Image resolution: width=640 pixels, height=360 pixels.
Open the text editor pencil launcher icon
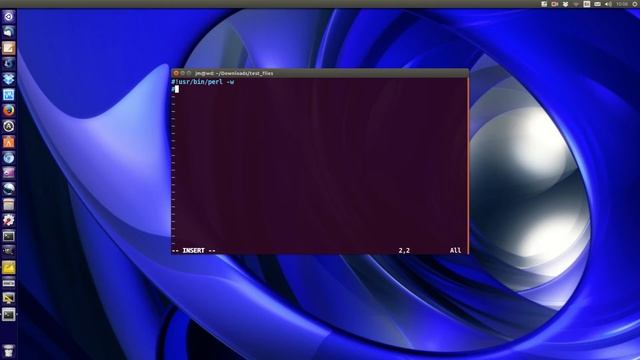pos(9,48)
